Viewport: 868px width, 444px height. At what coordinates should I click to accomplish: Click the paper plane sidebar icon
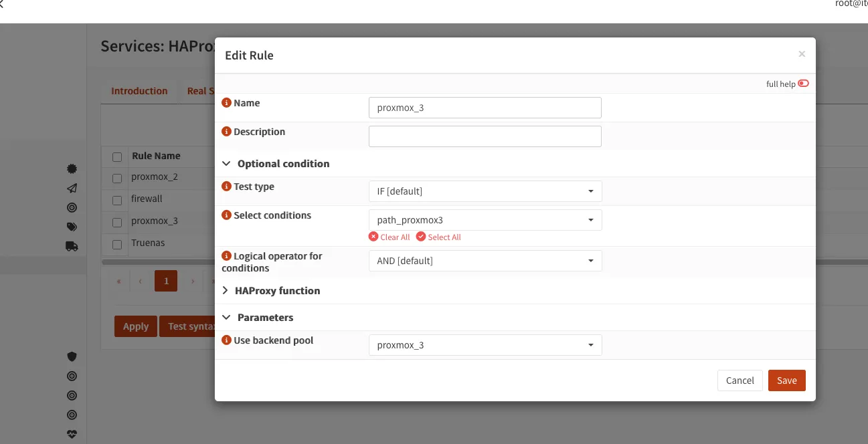tap(72, 189)
